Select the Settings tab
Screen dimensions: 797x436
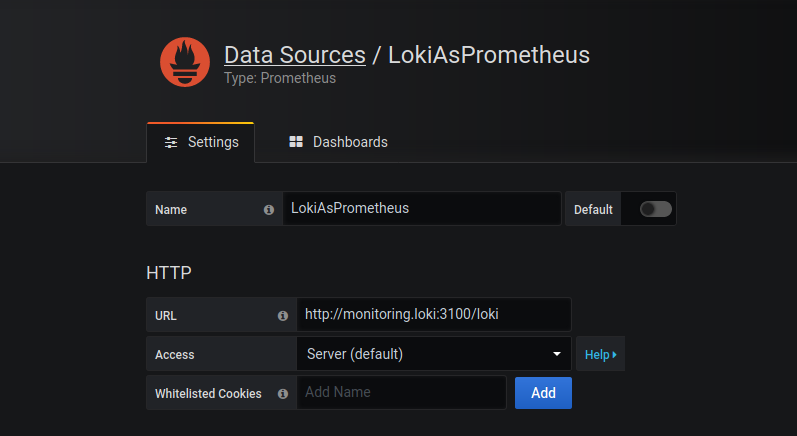coord(201,142)
